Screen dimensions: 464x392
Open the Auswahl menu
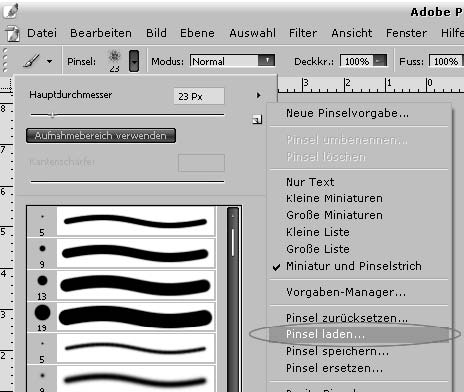click(252, 33)
